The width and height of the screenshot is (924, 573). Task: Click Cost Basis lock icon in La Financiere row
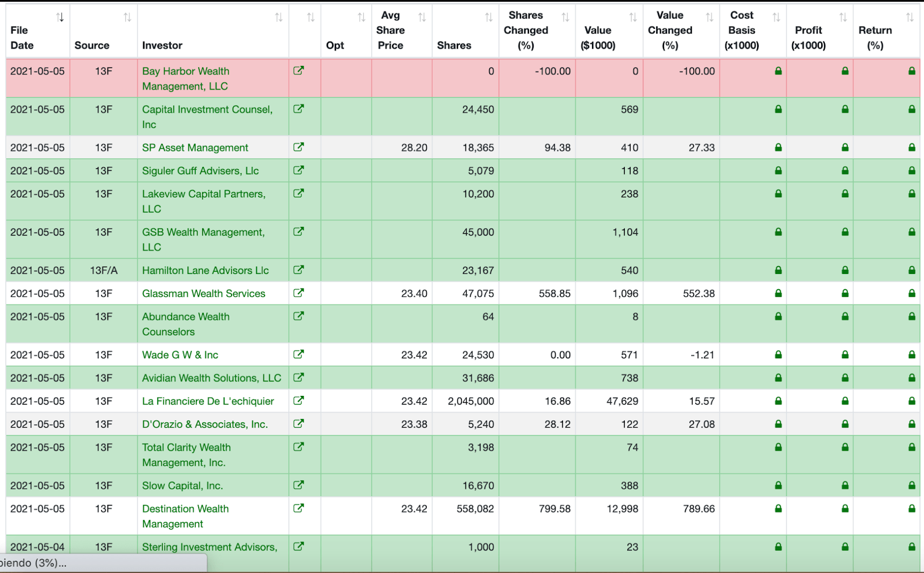pyautogui.click(x=778, y=401)
